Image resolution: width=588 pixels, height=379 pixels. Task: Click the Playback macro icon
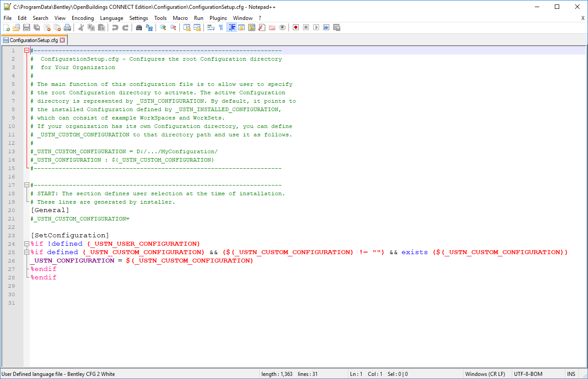coord(316,27)
